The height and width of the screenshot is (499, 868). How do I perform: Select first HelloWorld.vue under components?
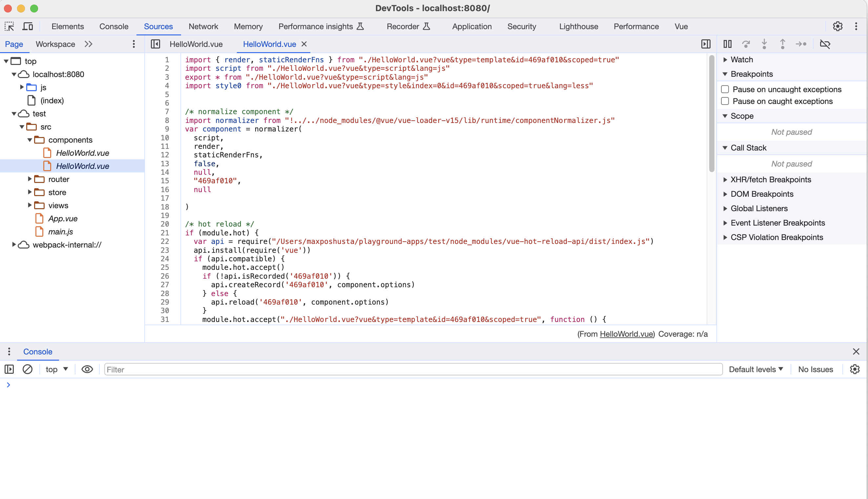[83, 153]
